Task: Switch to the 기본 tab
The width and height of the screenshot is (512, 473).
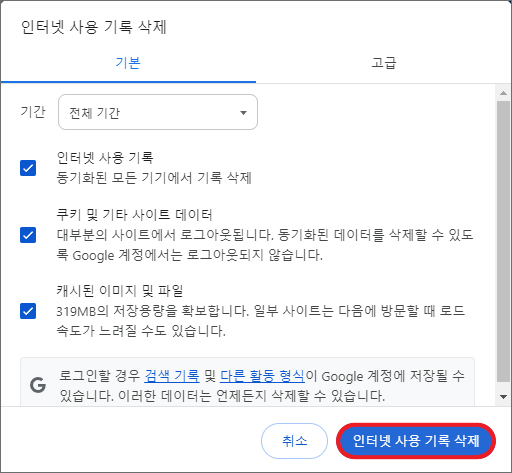Action: [x=128, y=63]
